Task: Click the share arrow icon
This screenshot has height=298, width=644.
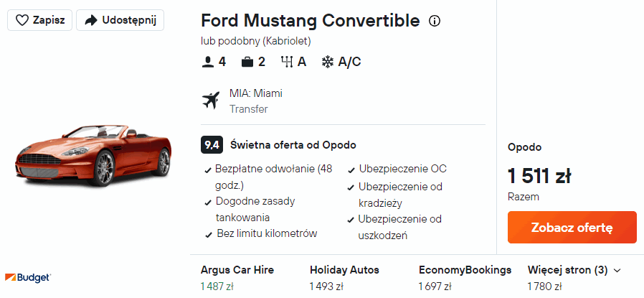Action: click(x=90, y=20)
